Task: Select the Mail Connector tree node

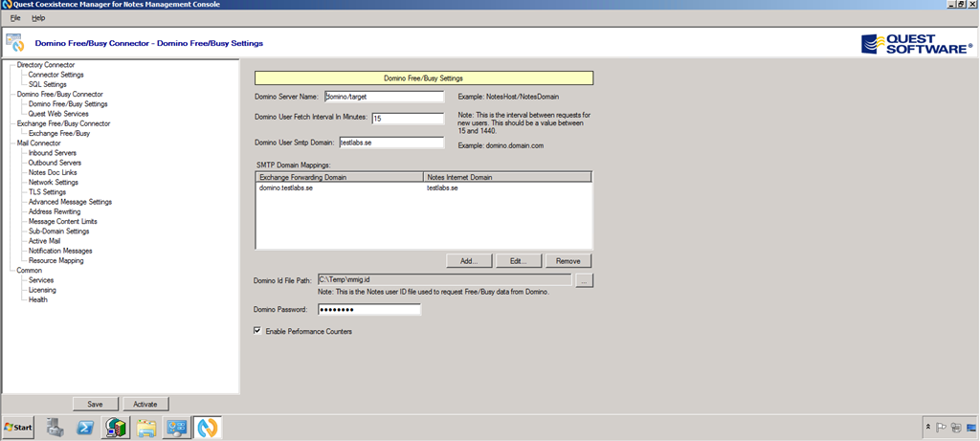Action: [x=38, y=143]
